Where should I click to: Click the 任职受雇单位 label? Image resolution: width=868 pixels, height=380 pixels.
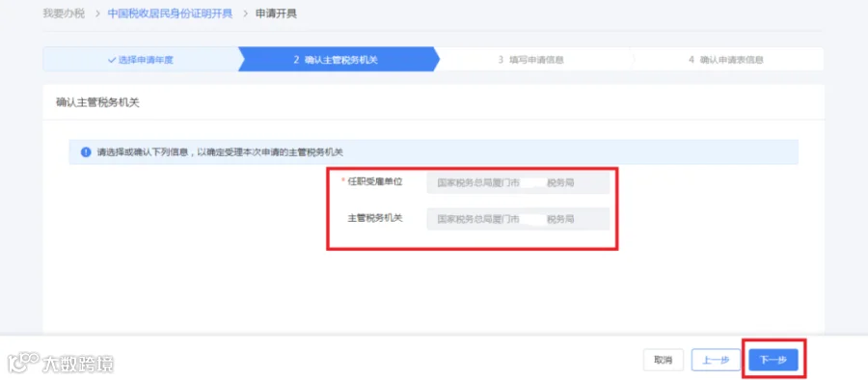click(x=375, y=181)
